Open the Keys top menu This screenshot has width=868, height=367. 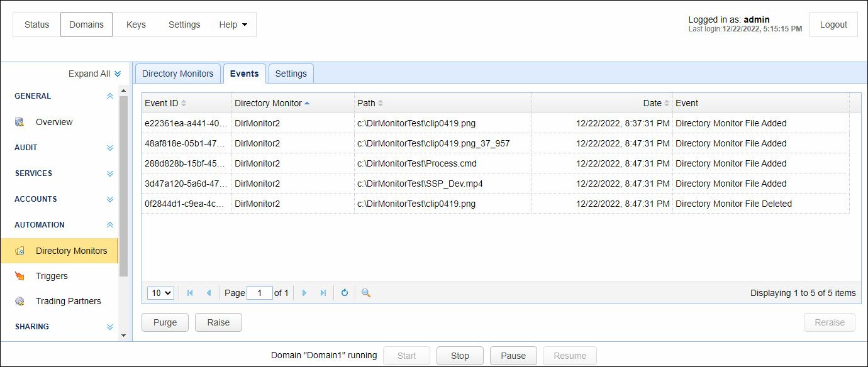pyautogui.click(x=136, y=25)
